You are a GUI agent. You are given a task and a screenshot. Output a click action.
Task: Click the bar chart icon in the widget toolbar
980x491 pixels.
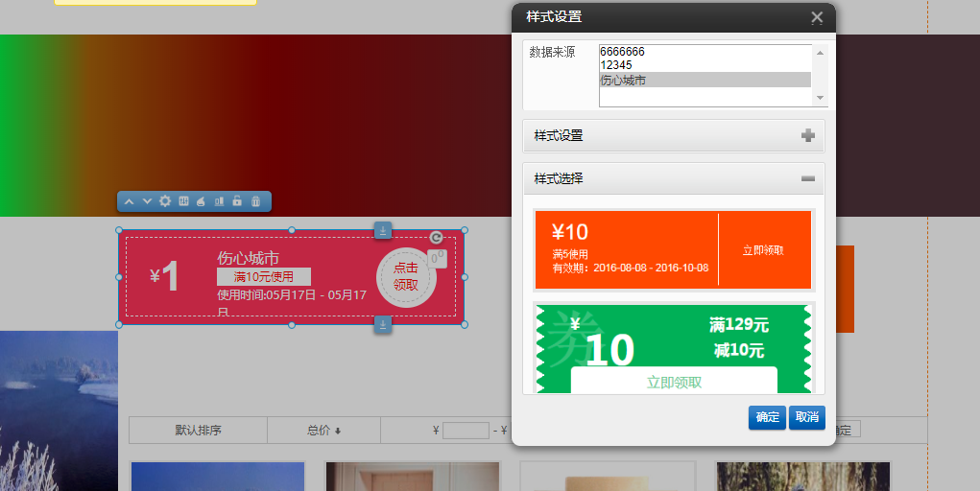[x=219, y=201]
